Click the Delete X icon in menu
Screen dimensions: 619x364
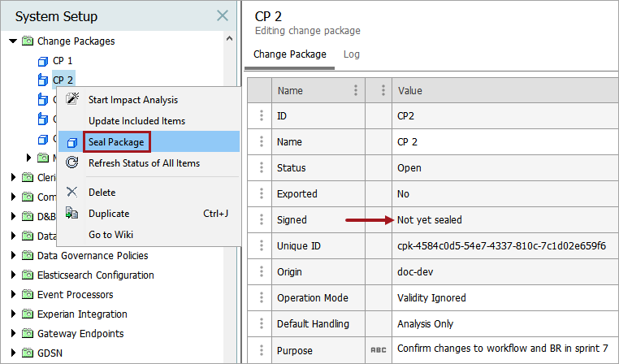(72, 193)
